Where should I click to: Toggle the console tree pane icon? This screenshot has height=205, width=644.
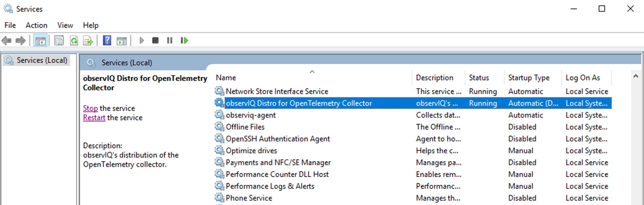(x=41, y=41)
